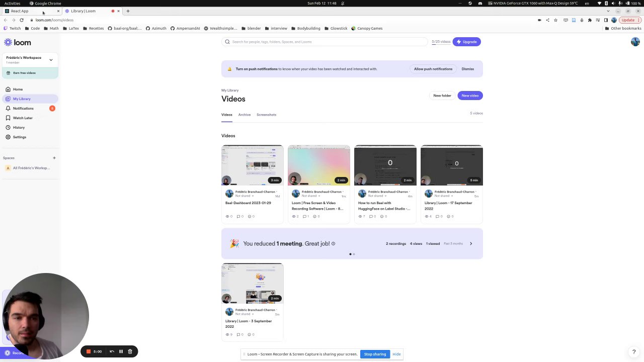This screenshot has height=362, width=644.
Task: Click user avatar in top right of Loom
Action: pyautogui.click(x=635, y=42)
